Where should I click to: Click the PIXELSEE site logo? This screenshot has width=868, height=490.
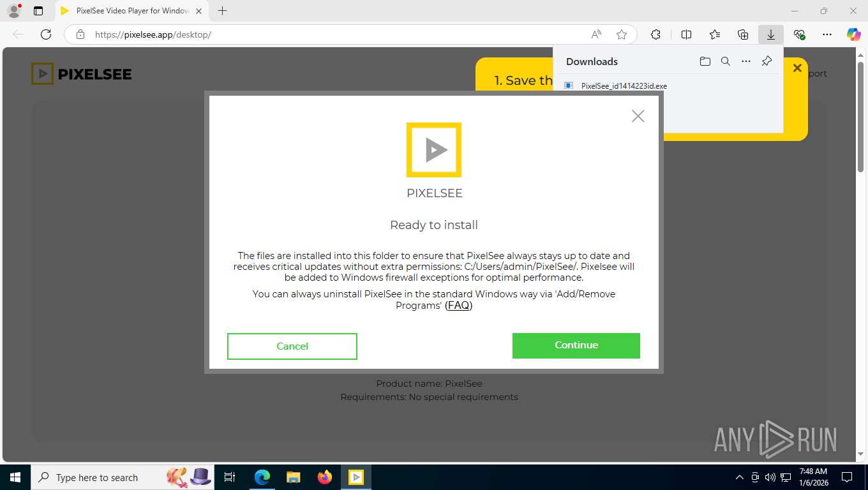(x=82, y=74)
